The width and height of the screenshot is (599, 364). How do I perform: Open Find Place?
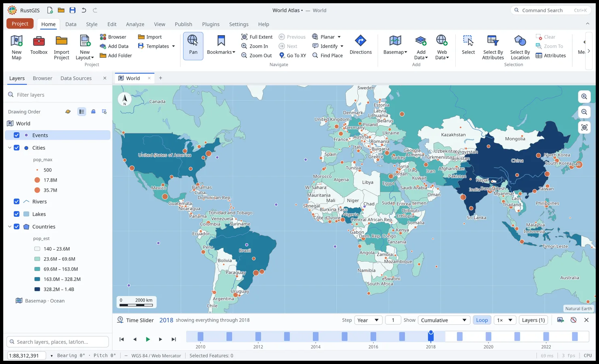pos(327,55)
